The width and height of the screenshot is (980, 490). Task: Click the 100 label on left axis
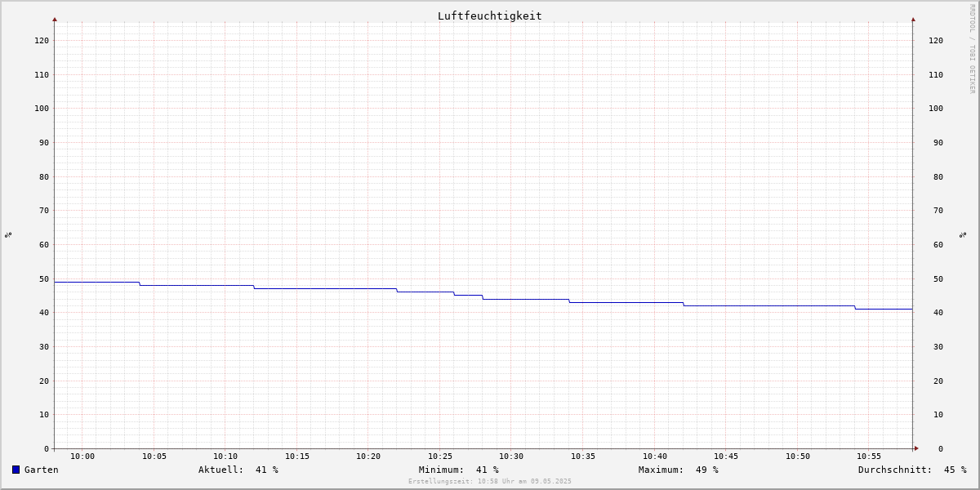42,108
